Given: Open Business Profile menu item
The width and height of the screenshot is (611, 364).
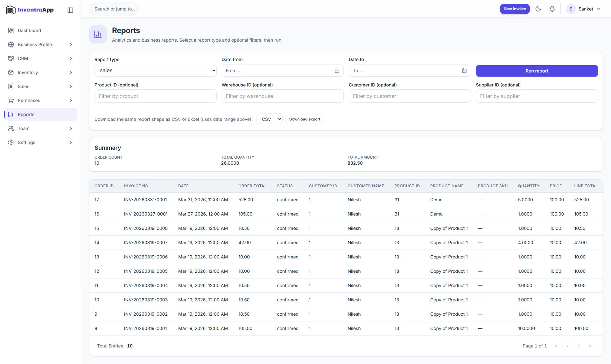Looking at the screenshot, I should point(41,45).
